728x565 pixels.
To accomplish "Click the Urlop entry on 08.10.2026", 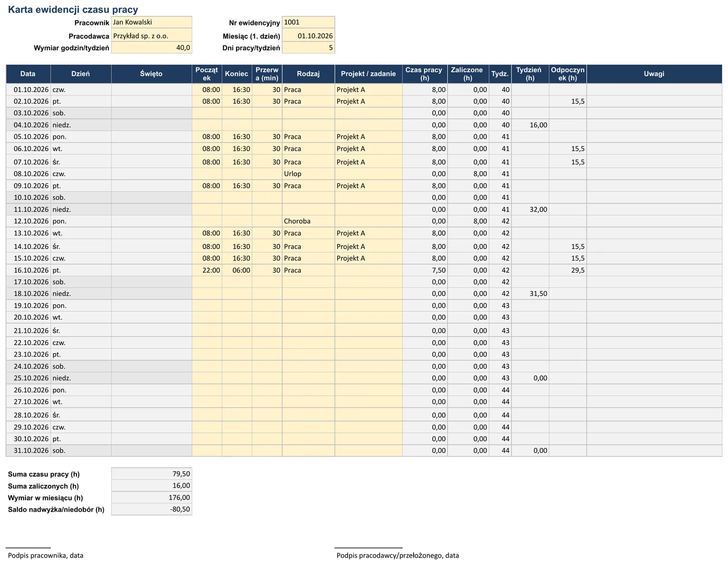I will click(308, 174).
